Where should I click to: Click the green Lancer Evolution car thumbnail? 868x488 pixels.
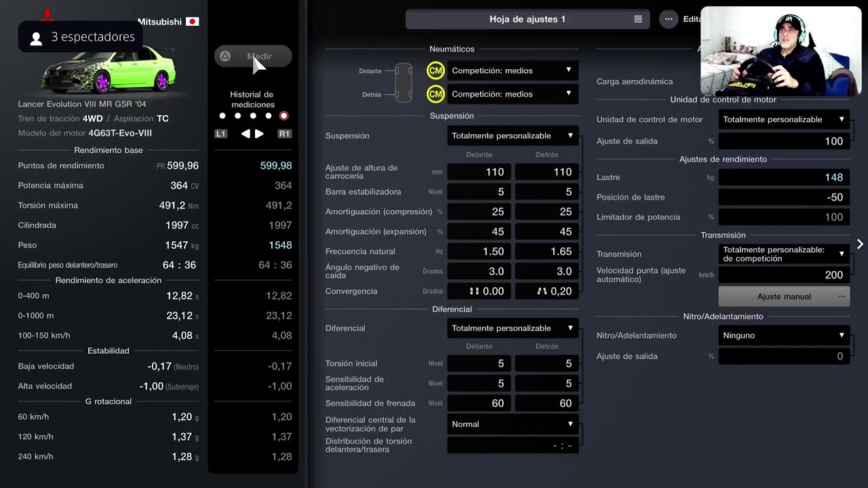point(108,71)
